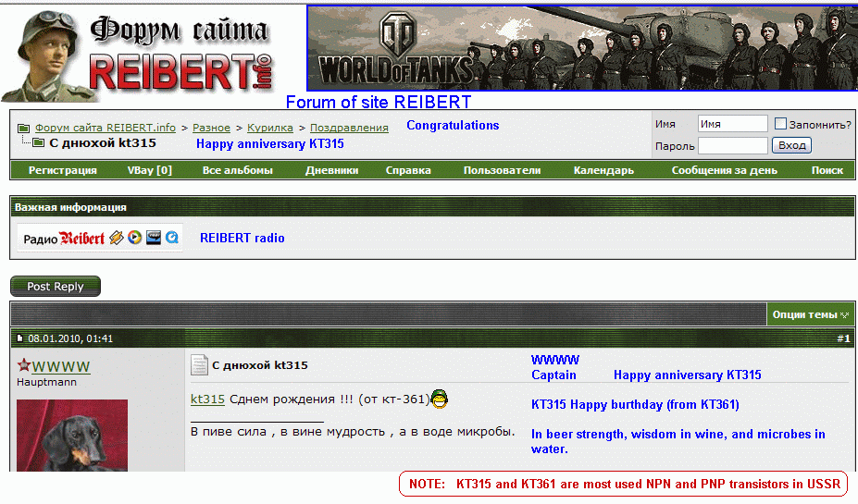Screen dimensions: 858x504
Task: Click the Post Reply button
Action: (x=56, y=286)
